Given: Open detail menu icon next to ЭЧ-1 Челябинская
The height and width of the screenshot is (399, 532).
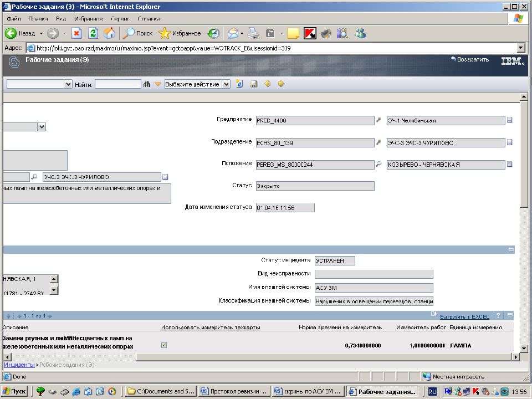Looking at the screenshot, I should [x=509, y=120].
